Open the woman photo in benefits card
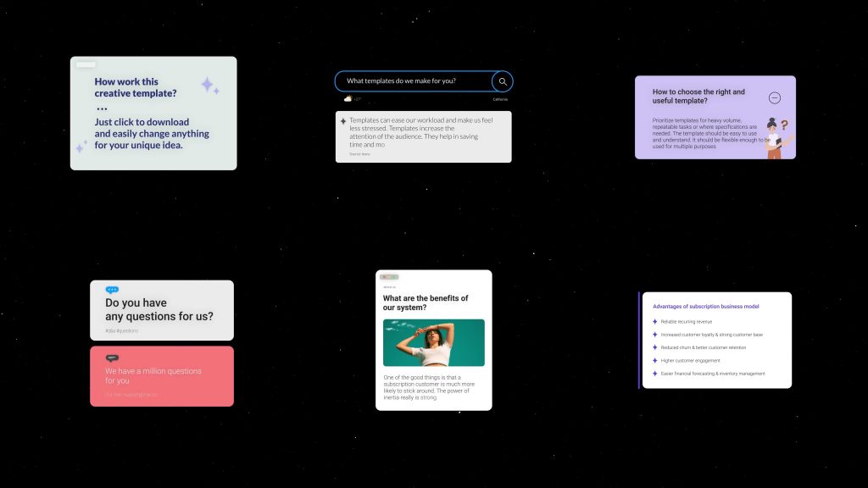This screenshot has height=488, width=868. click(x=433, y=342)
